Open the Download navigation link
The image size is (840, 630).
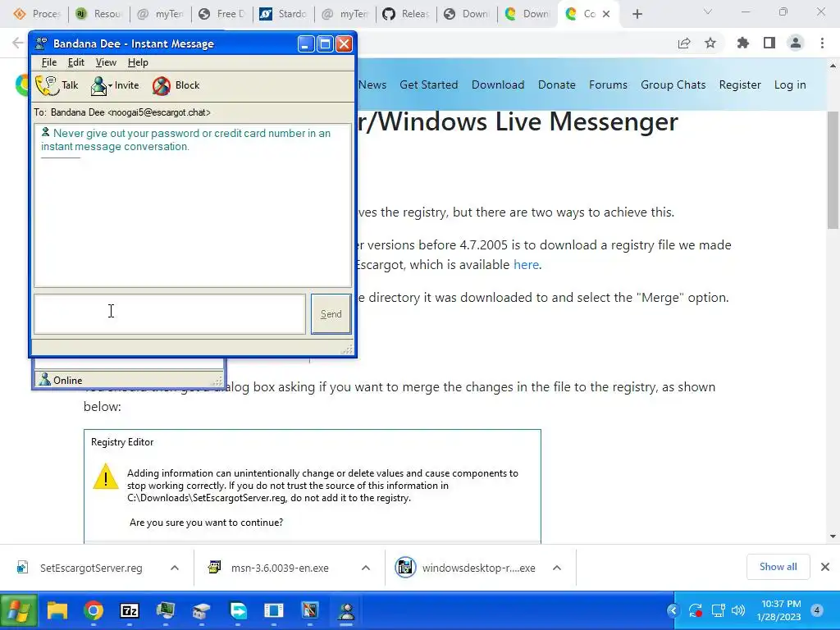[x=498, y=84]
